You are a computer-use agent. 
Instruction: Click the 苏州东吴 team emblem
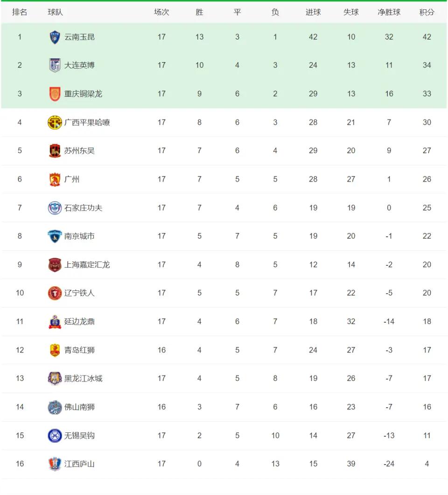[55, 150]
